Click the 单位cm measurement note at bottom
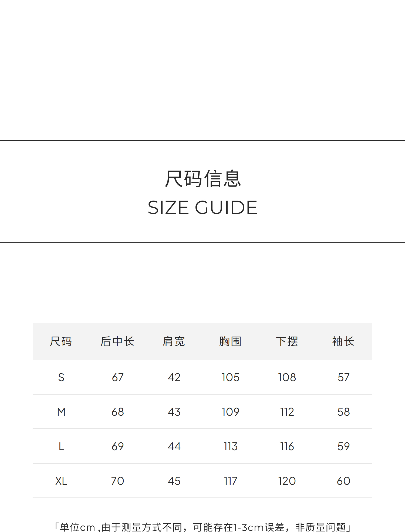 click(202, 527)
